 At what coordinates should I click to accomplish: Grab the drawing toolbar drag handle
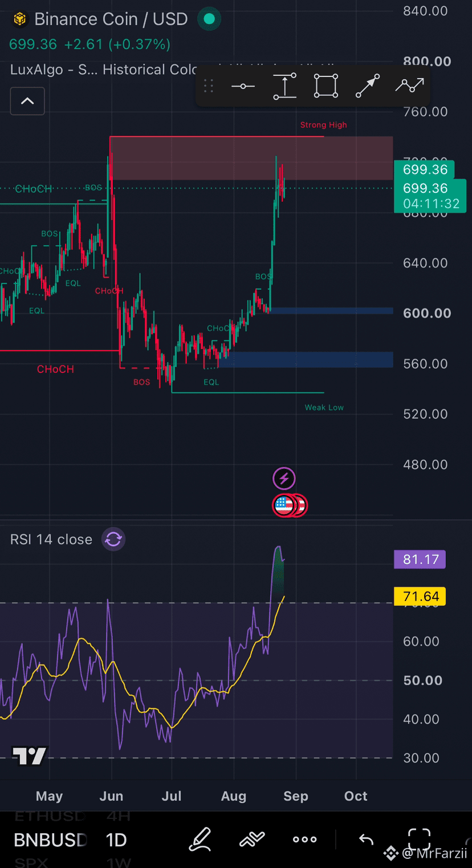(x=209, y=86)
